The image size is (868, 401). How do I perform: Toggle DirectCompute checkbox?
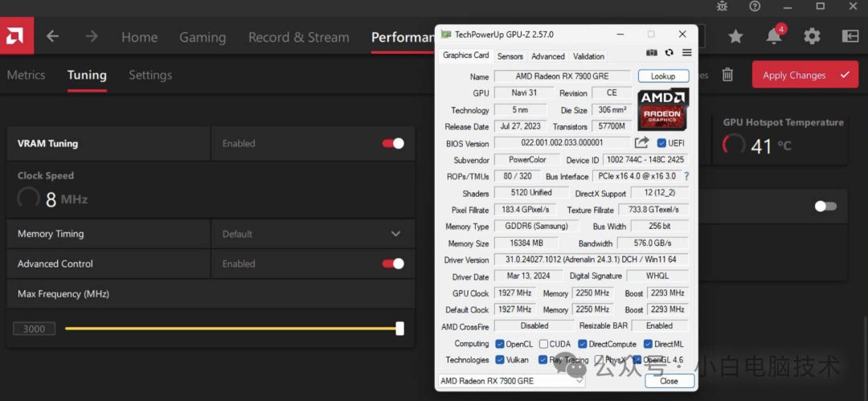pyautogui.click(x=583, y=344)
